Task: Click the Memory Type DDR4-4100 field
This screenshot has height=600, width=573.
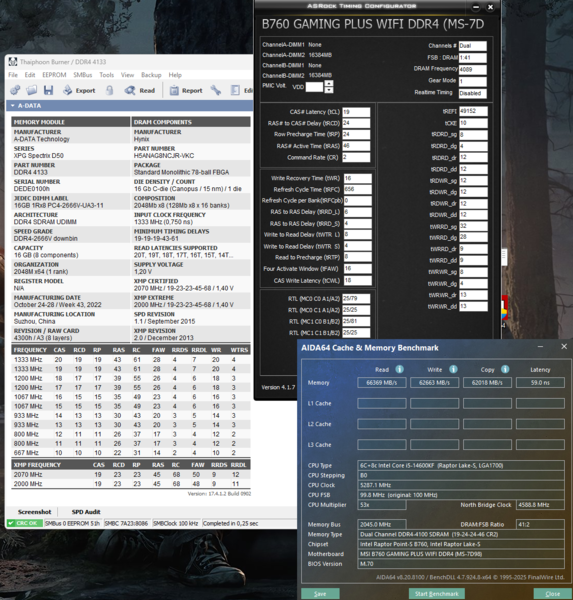Action: tap(461, 534)
